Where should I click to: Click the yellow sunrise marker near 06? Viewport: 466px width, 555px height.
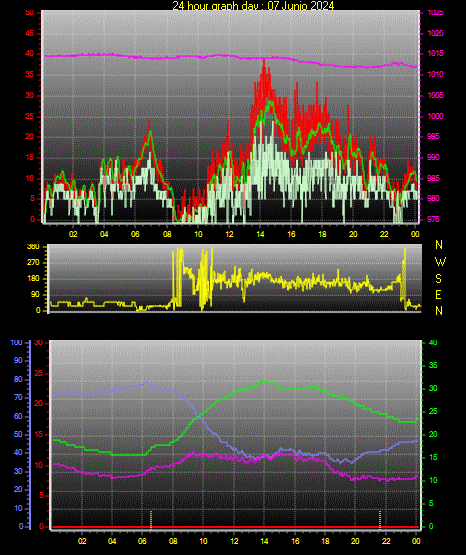click(151, 520)
